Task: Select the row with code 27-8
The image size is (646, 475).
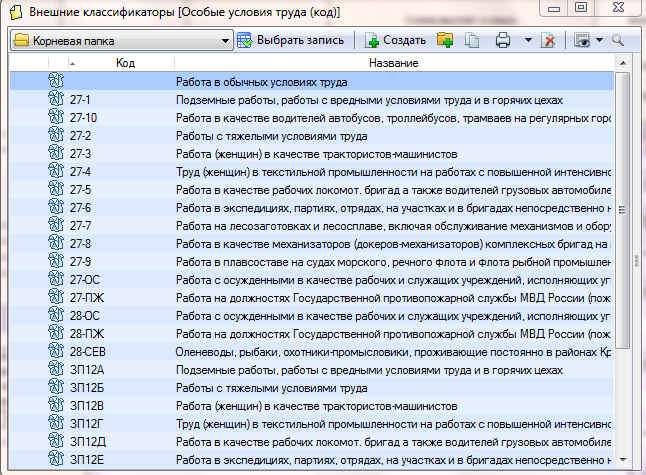Action: (x=312, y=244)
